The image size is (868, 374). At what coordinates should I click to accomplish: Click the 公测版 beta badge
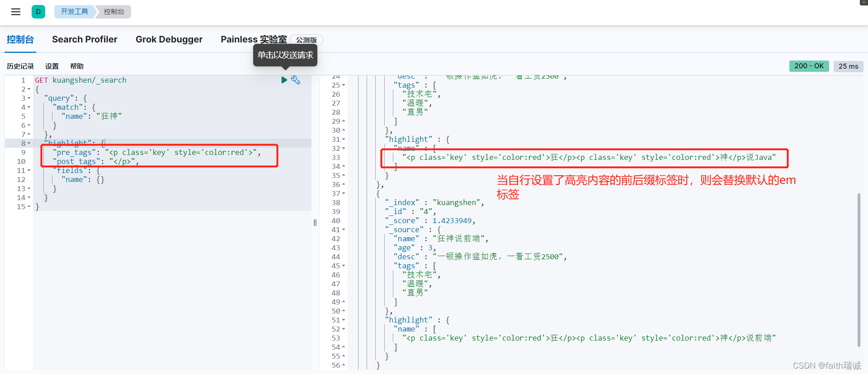(307, 40)
